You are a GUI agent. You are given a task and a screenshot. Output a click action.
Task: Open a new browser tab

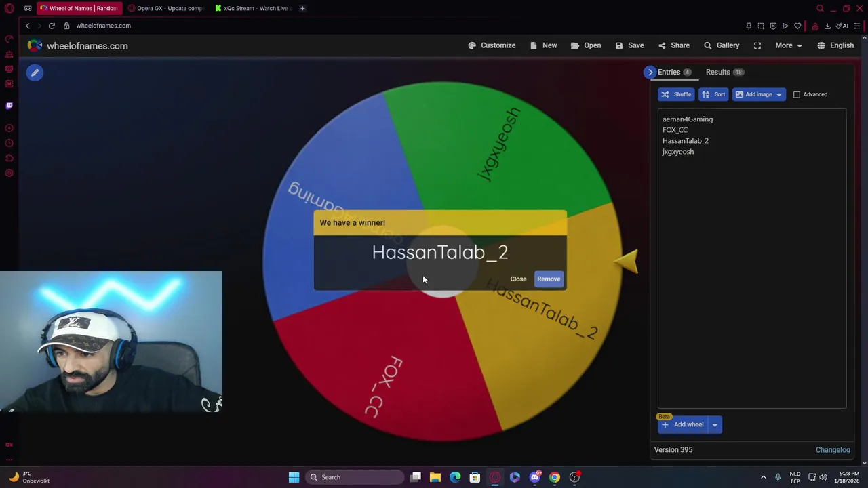tap(302, 8)
